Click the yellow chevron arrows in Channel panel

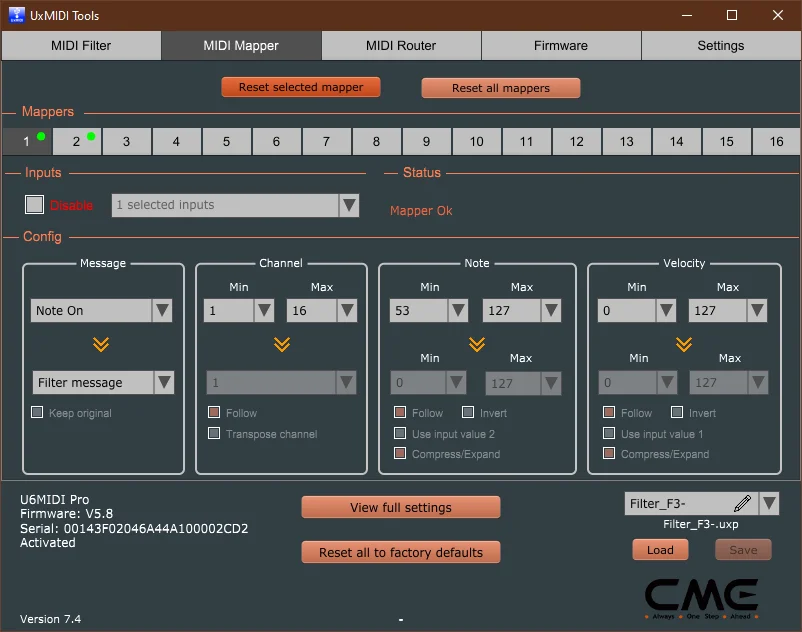(281, 346)
